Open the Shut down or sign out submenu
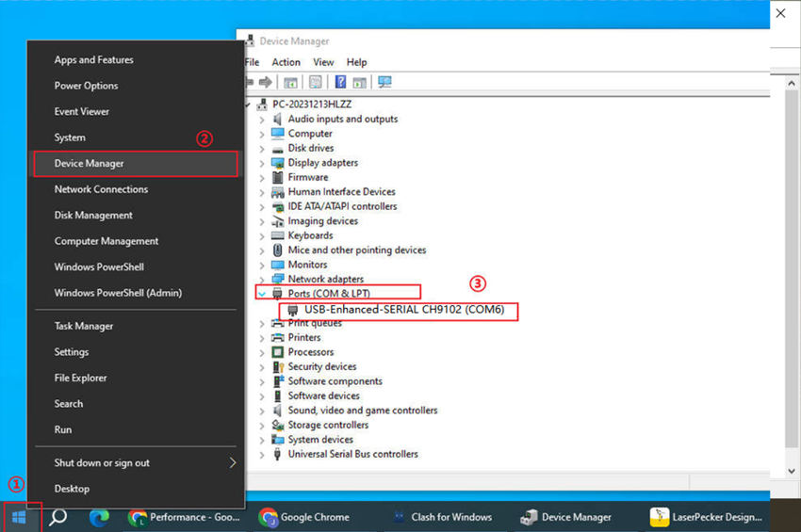 pyautogui.click(x=102, y=463)
